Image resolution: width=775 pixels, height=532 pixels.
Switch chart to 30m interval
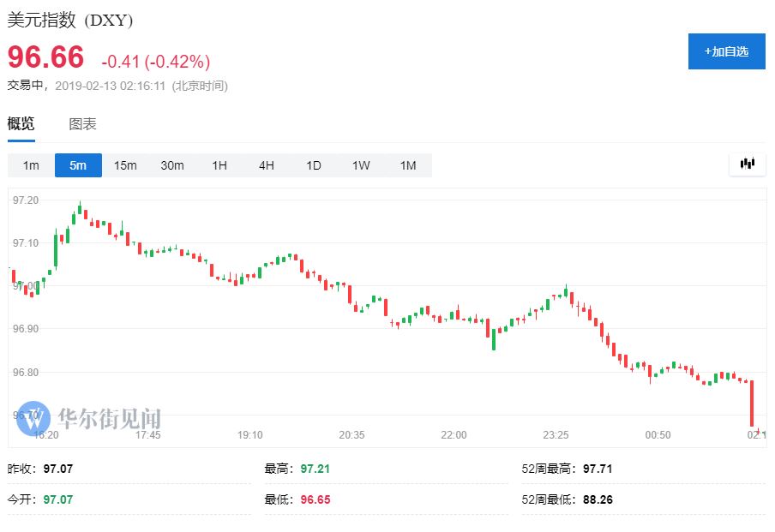point(172,165)
